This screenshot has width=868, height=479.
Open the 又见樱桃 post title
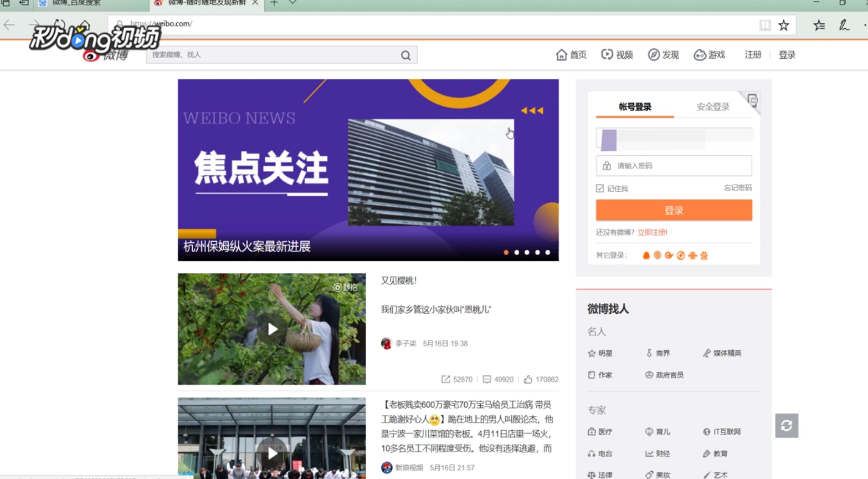[x=399, y=281]
